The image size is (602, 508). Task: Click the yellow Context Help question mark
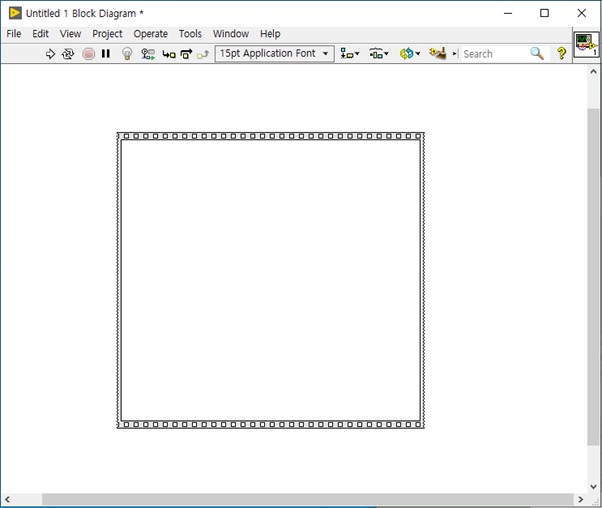561,53
